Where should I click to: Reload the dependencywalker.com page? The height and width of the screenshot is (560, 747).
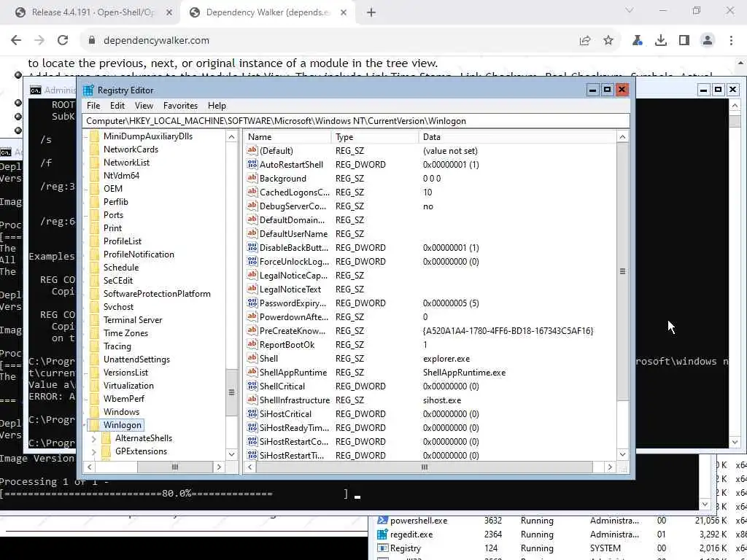click(x=63, y=41)
